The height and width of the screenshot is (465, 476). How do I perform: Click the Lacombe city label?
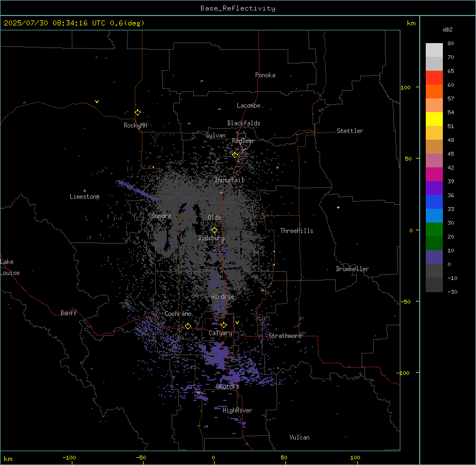[248, 105]
